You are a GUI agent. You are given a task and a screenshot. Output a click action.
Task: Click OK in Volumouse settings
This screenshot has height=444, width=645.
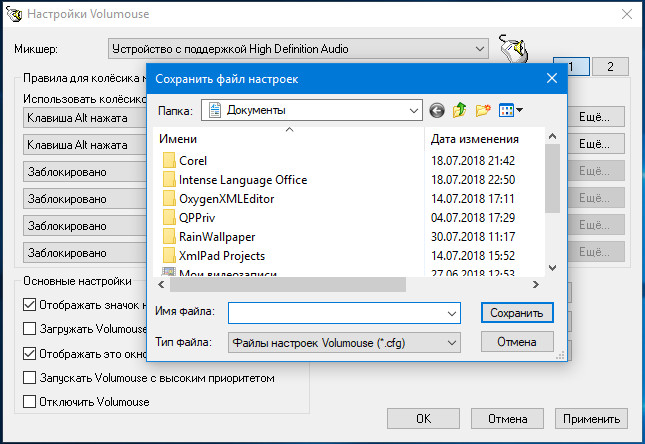pos(423,419)
